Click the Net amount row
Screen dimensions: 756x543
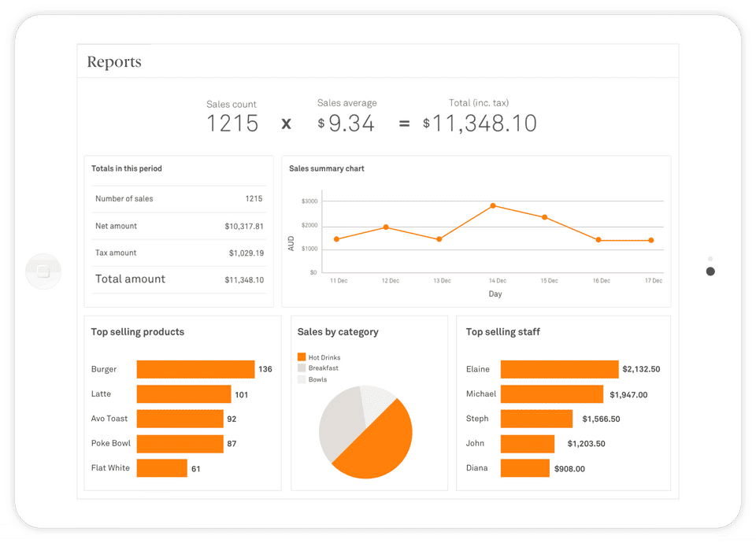pyautogui.click(x=179, y=226)
